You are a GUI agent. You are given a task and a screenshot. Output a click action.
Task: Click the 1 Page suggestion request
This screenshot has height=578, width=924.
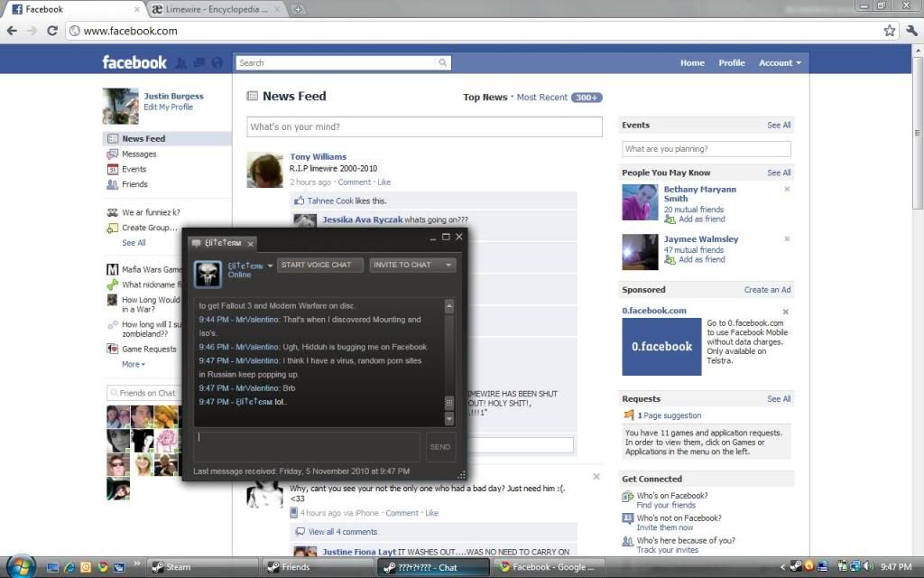coord(670,415)
